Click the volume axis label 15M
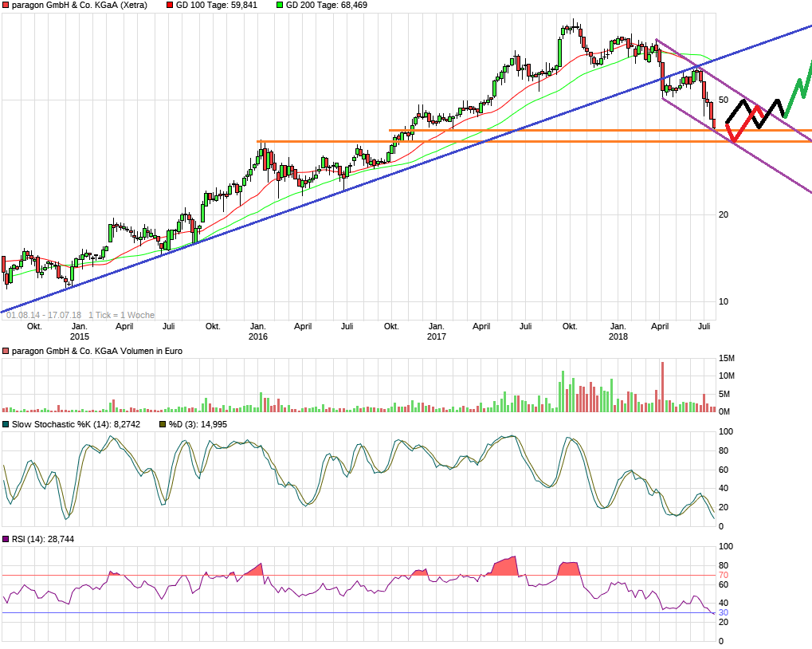The width and height of the screenshot is (812, 649). tap(727, 359)
